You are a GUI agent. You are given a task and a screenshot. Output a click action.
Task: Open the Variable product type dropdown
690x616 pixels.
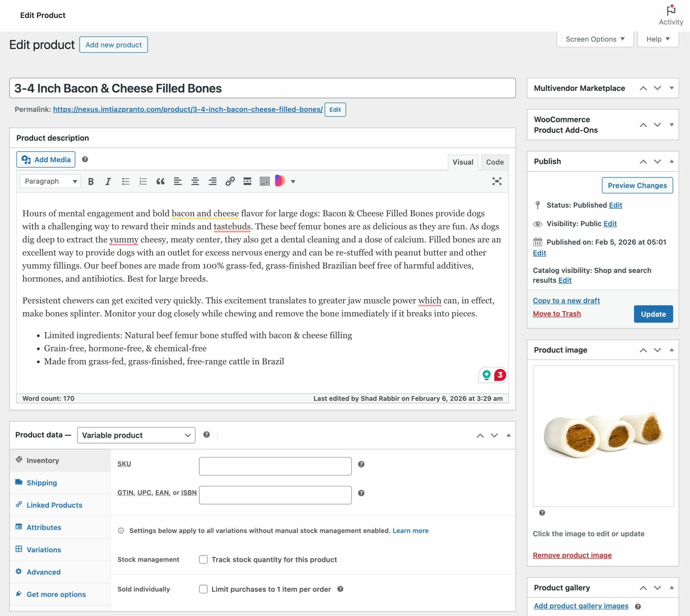coord(136,435)
